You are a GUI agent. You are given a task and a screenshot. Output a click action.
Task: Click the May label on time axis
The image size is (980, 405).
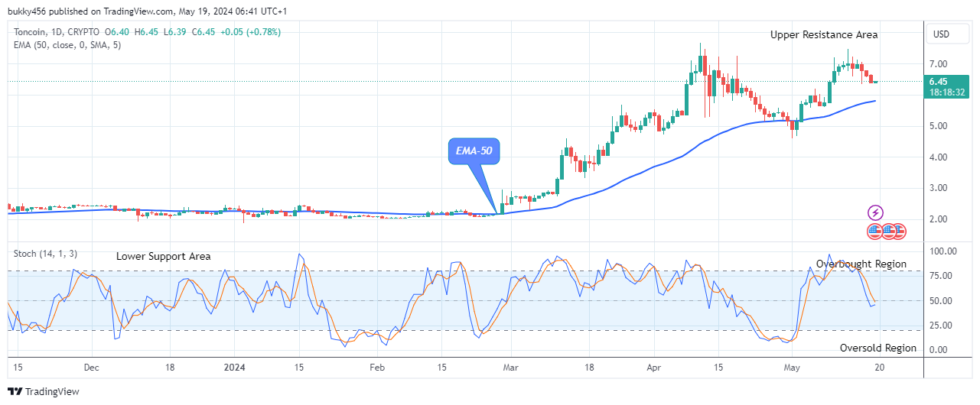[x=792, y=367]
